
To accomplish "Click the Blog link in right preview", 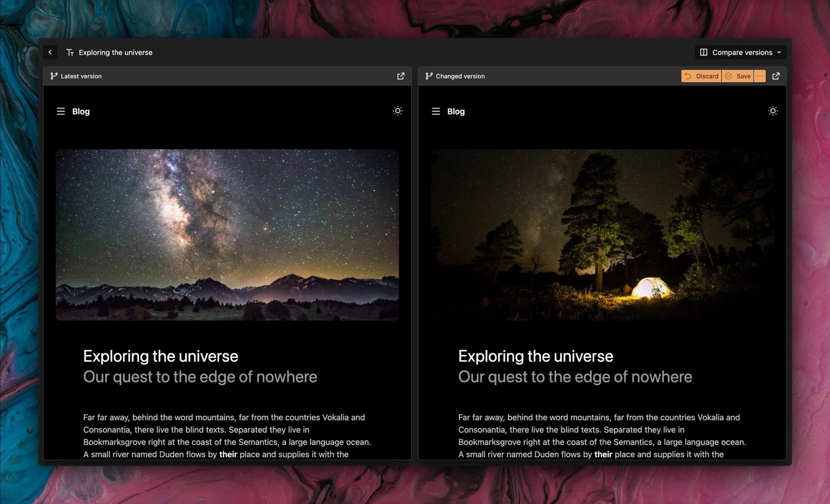I will point(456,111).
